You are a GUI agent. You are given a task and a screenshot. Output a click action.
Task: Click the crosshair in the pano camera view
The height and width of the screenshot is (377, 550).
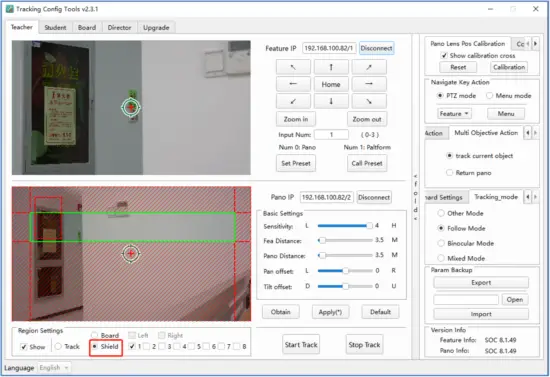[131, 253]
